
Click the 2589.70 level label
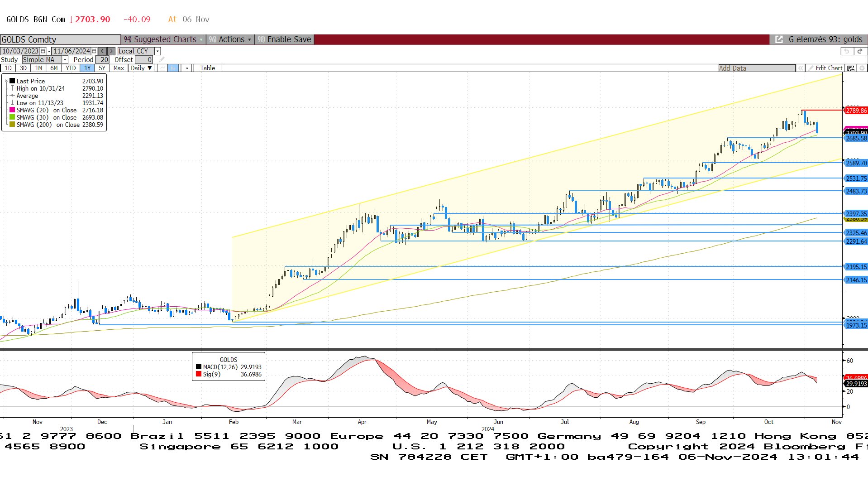point(856,163)
